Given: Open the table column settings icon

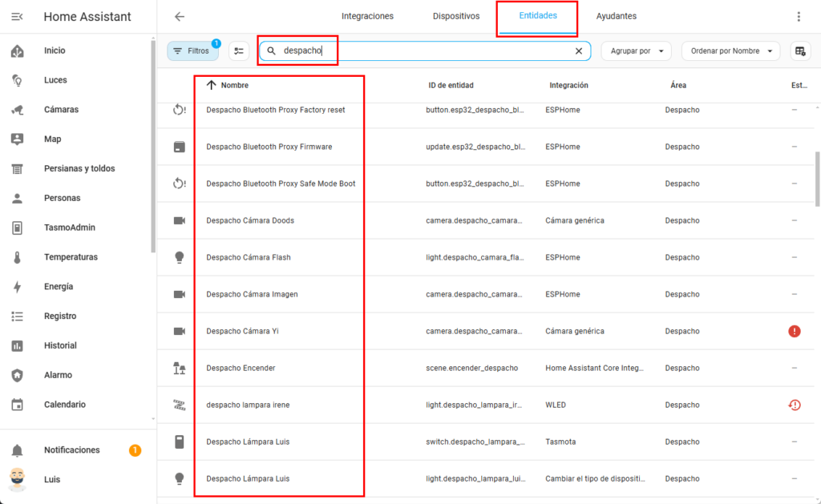Looking at the screenshot, I should 799,51.
